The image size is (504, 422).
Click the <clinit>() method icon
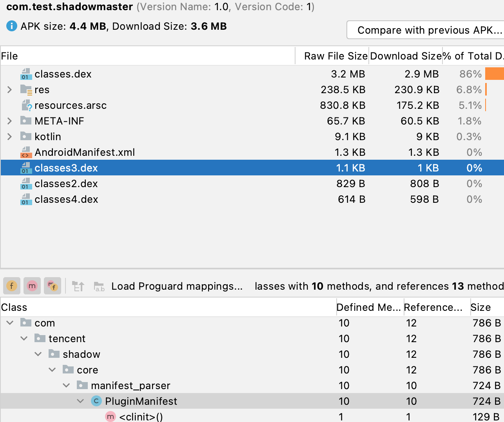point(110,417)
